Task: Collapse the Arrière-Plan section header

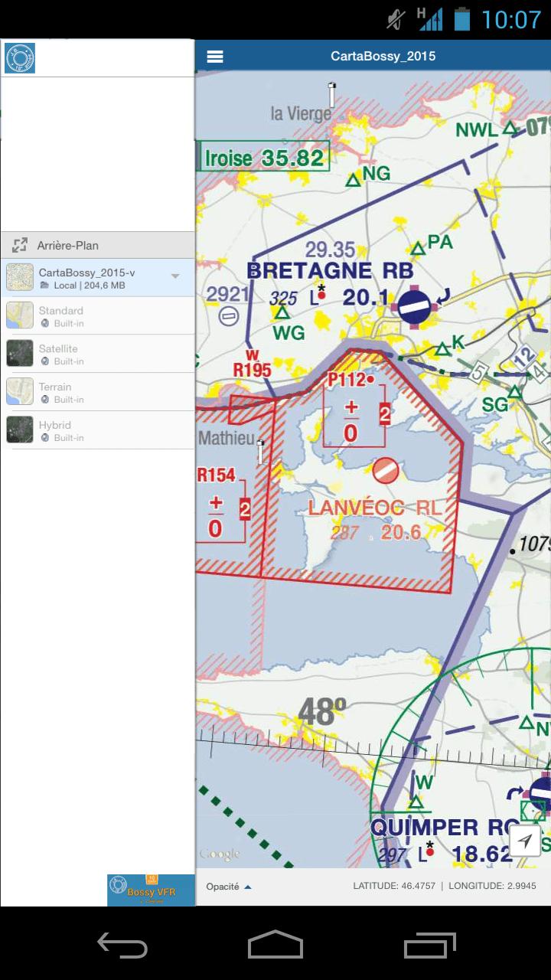Action: click(x=98, y=246)
